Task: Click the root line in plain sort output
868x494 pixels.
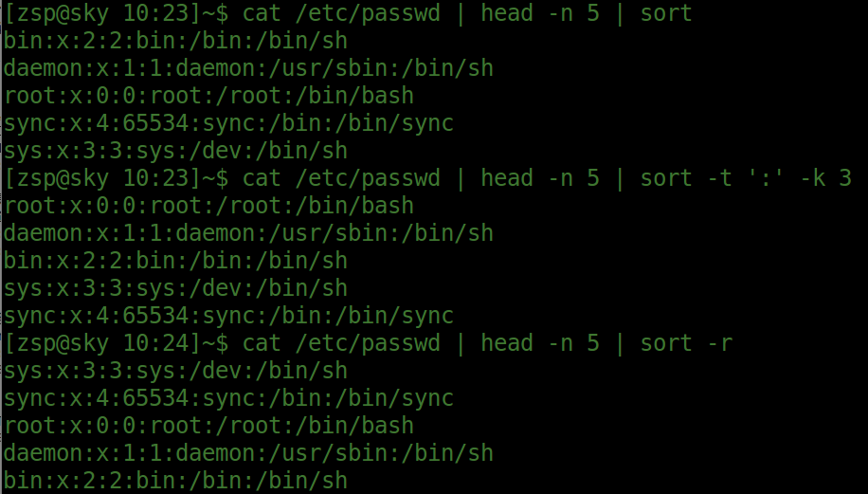Action: [x=208, y=97]
